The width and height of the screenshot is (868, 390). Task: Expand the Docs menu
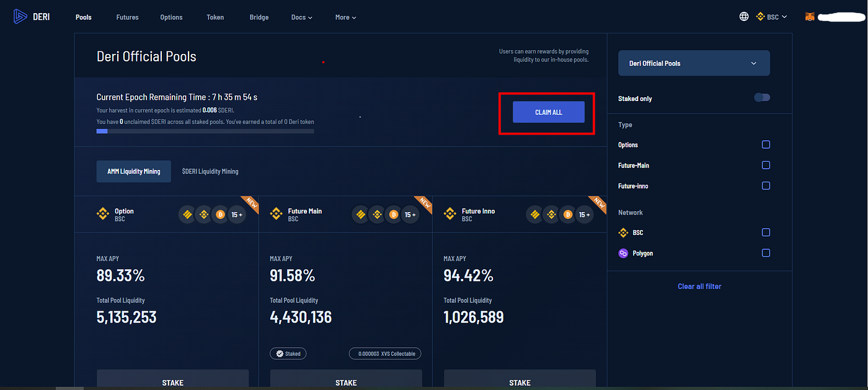click(x=301, y=17)
